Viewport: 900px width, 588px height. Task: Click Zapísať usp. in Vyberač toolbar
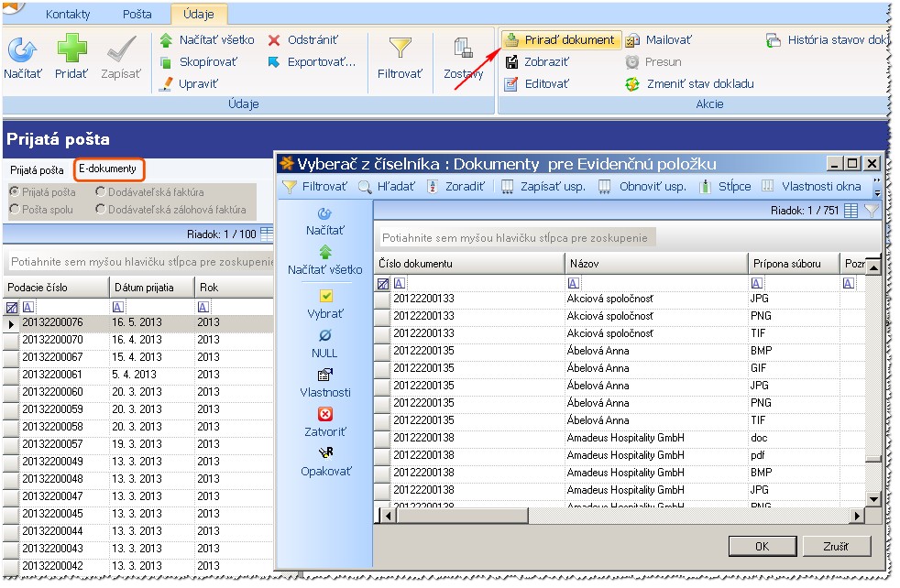(543, 187)
